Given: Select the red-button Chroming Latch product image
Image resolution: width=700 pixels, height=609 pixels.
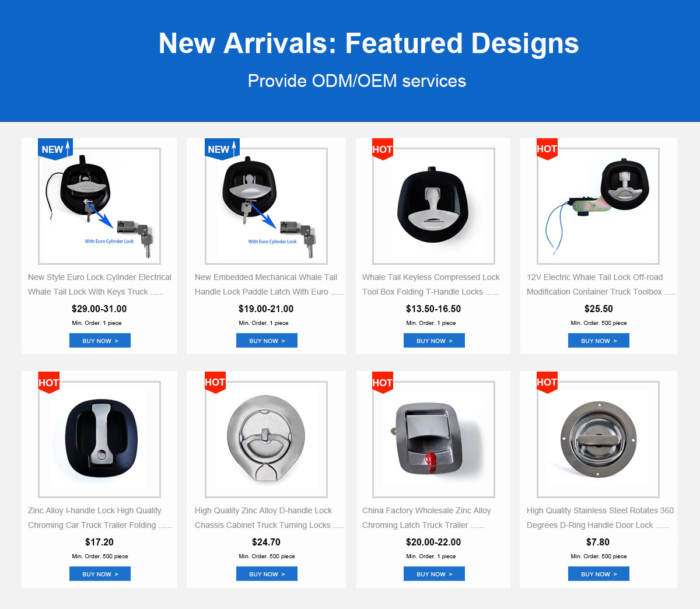Looking at the screenshot, I should point(433,439).
